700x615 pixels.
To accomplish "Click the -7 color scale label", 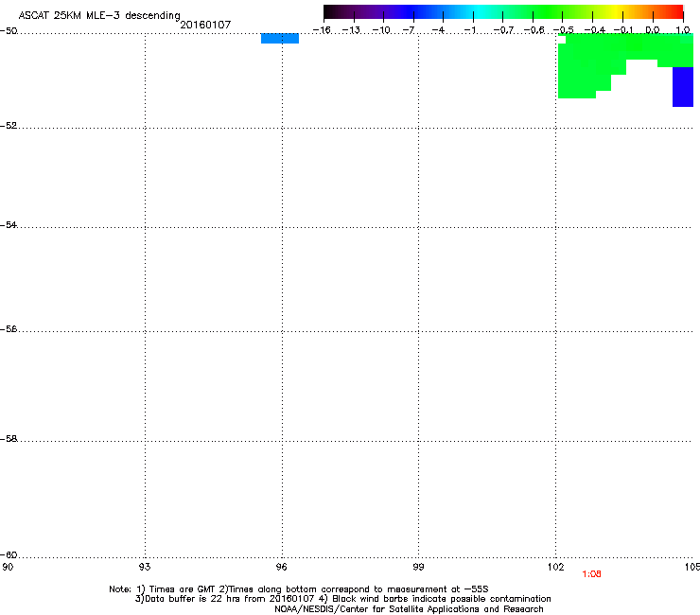I will coord(408,30).
